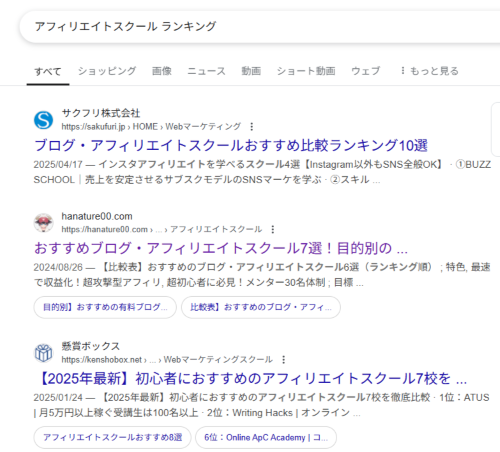Click the 目的別】おすすめの有料ブログ chip
The height and width of the screenshot is (452, 500).
[105, 307]
